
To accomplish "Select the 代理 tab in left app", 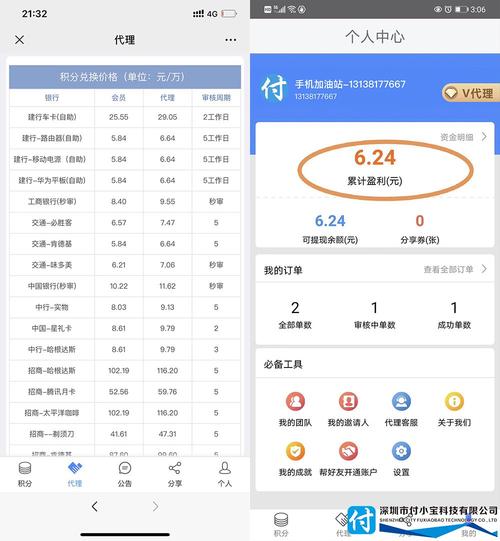I will pos(75,474).
